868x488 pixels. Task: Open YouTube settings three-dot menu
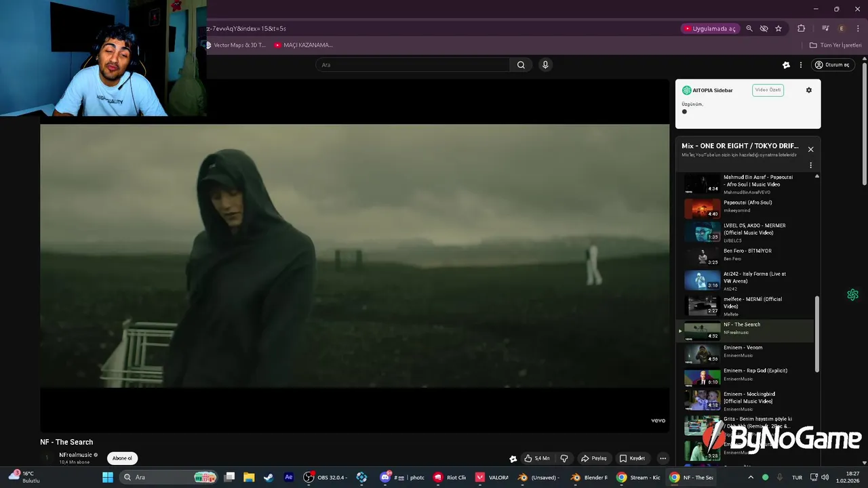pos(801,65)
